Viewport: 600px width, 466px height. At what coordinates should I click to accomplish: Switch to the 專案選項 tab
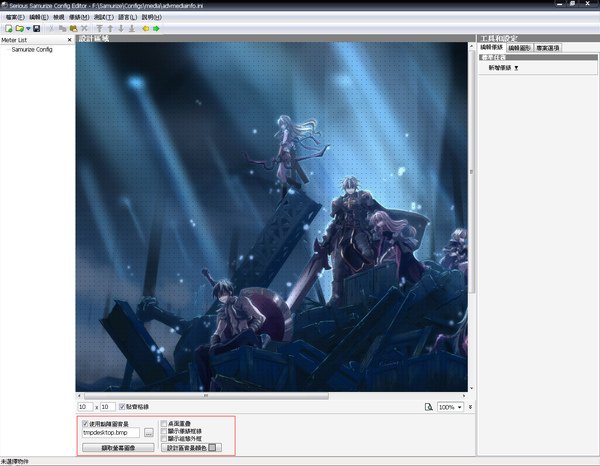548,48
